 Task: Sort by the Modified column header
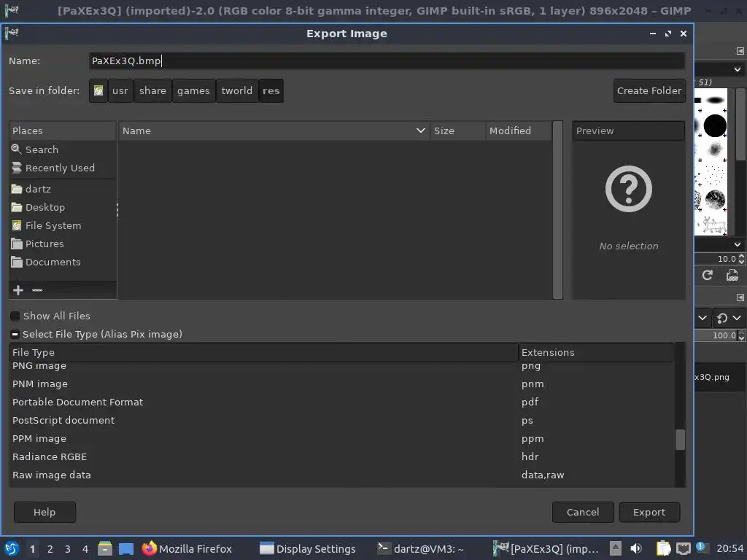coord(519,131)
